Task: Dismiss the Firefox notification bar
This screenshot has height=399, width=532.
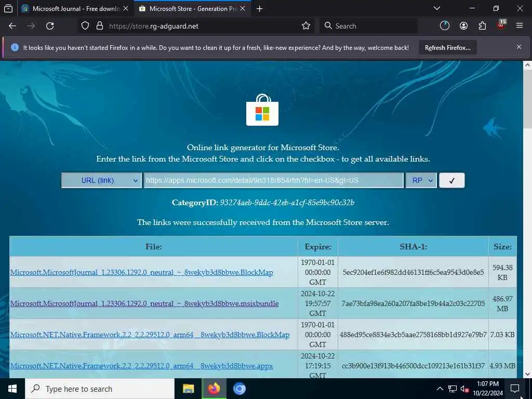Action: pyautogui.click(x=519, y=47)
